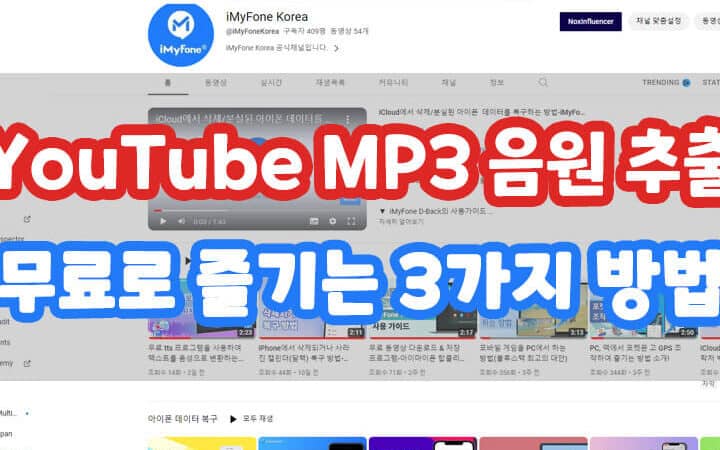Open the 사용 가이드 thumbnail with duration 2:17
The width and height of the screenshot is (720, 450).
(x=423, y=310)
